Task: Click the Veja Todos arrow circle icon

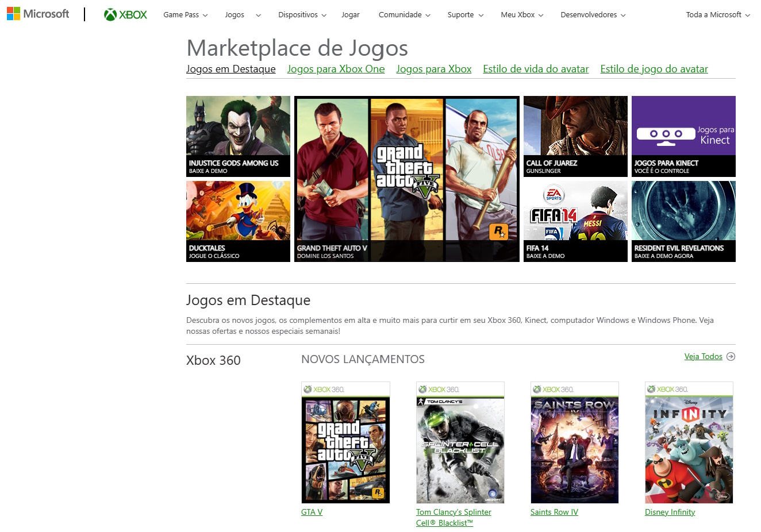Action: point(731,356)
